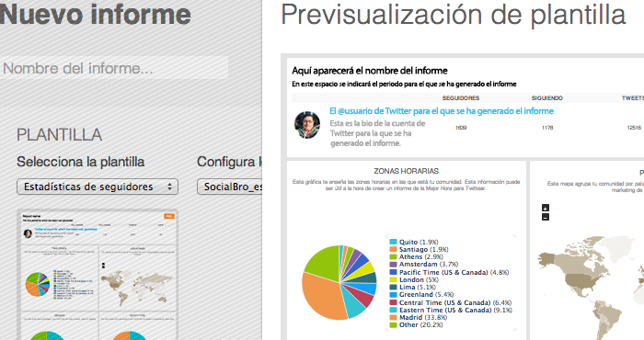Click the zoom control in thumbnail map

point(103,266)
